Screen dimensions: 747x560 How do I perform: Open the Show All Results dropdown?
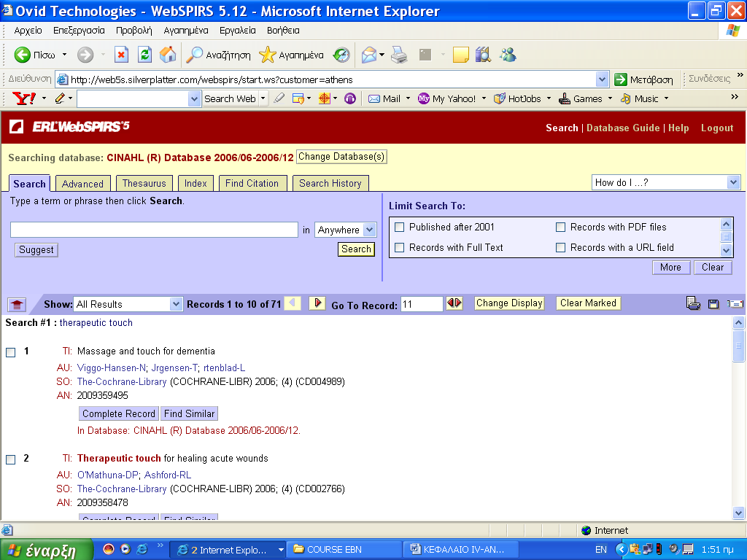click(x=176, y=304)
